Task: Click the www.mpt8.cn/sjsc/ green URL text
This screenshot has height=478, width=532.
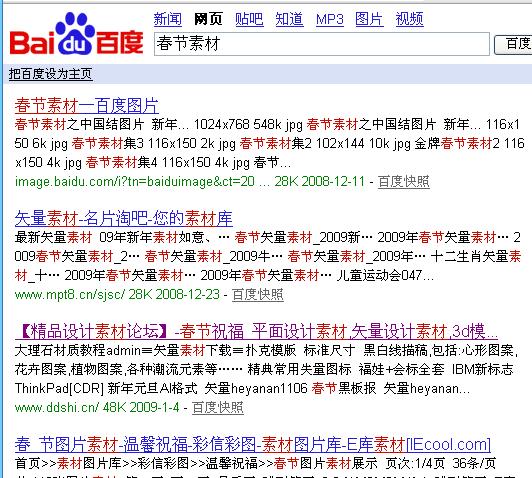Action: [x=70, y=294]
